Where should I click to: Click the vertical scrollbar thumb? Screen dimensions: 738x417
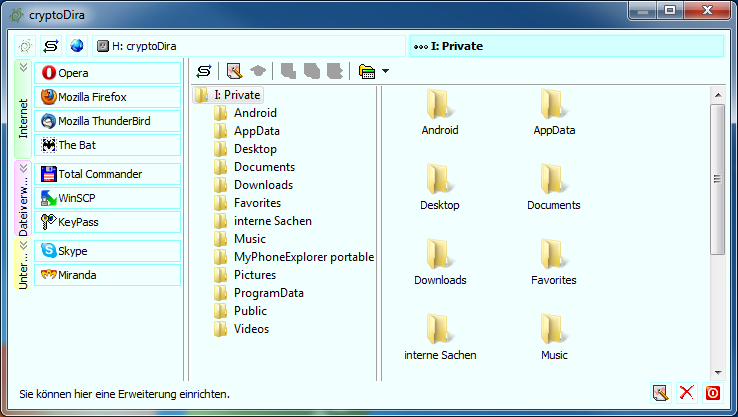718,179
